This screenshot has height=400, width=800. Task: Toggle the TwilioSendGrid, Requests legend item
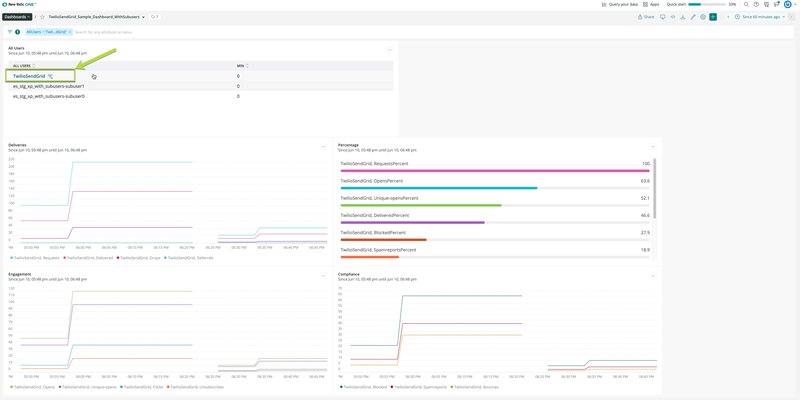(x=35, y=258)
